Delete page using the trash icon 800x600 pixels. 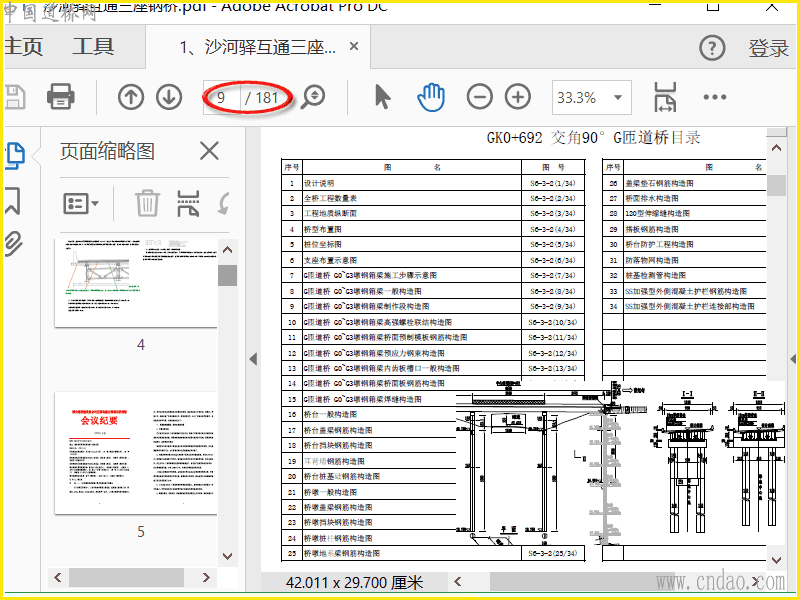147,203
